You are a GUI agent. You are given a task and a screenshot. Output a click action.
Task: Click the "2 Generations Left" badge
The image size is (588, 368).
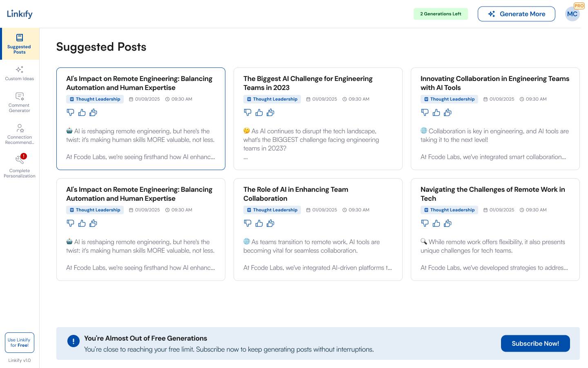[441, 14]
